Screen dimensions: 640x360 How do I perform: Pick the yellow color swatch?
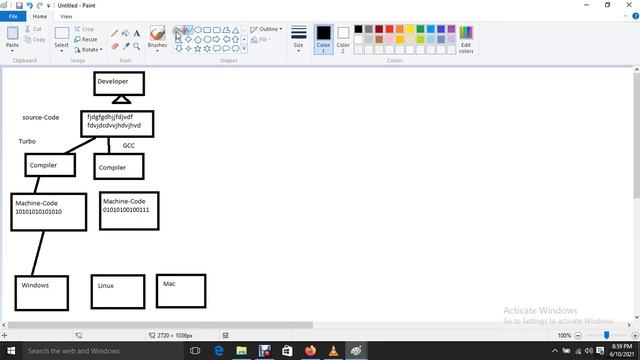[x=410, y=29]
